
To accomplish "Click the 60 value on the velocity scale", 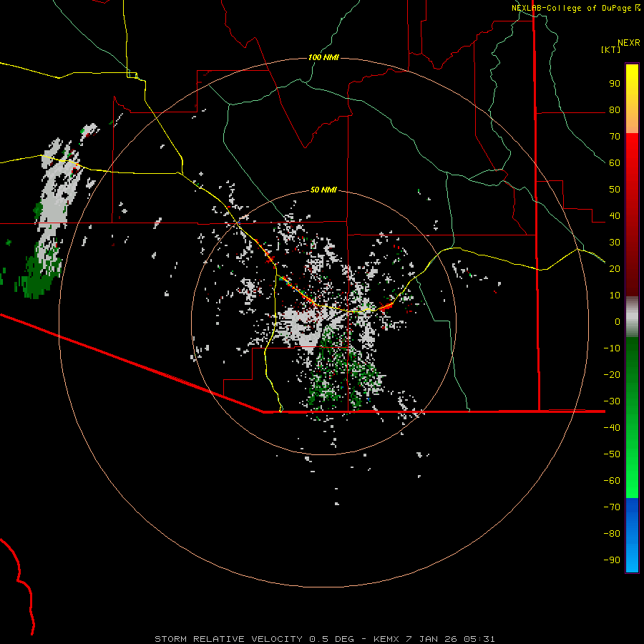I will 615,163.
